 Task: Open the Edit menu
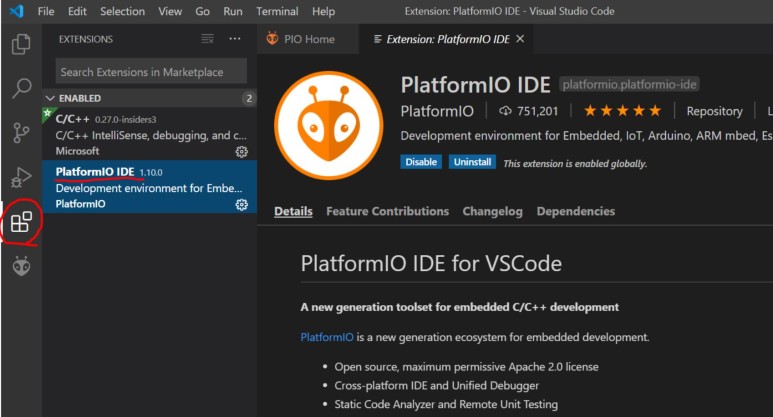point(77,11)
